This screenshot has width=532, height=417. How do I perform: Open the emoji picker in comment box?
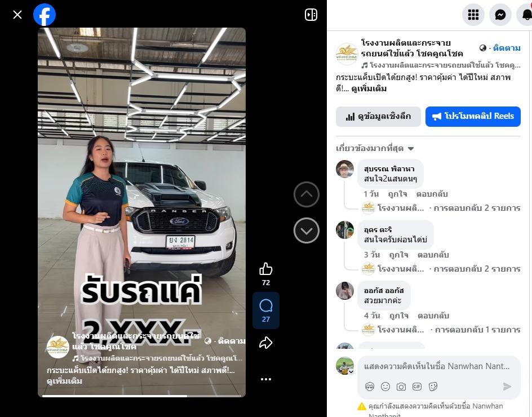(385, 387)
